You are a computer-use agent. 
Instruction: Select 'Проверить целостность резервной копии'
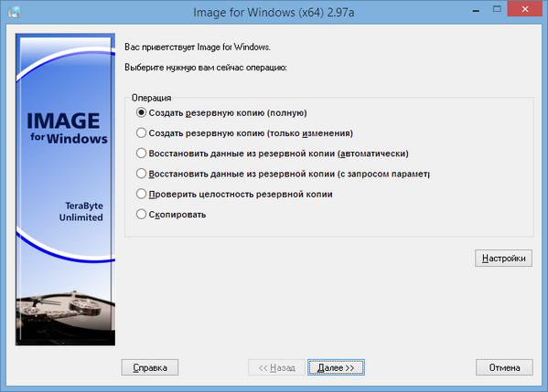[234, 194]
